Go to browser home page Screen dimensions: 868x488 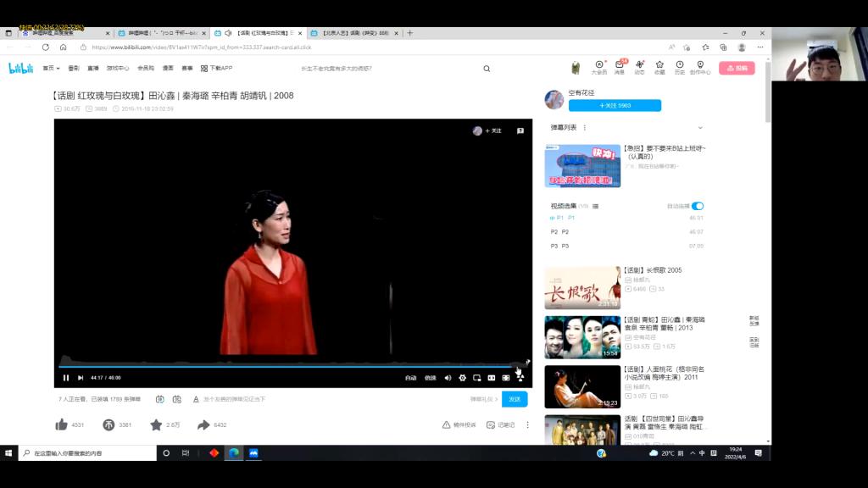(63, 47)
